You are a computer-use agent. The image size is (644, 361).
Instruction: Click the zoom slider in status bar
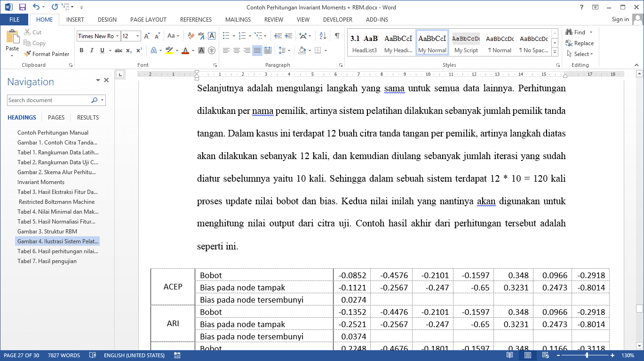[586, 355]
